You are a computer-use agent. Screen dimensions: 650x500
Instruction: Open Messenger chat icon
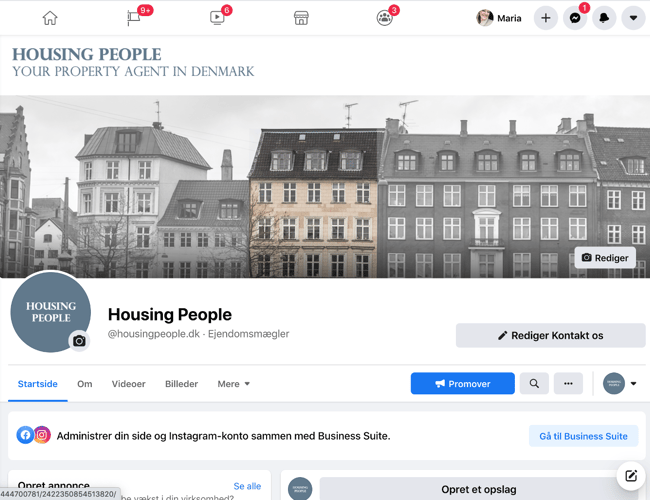point(575,18)
